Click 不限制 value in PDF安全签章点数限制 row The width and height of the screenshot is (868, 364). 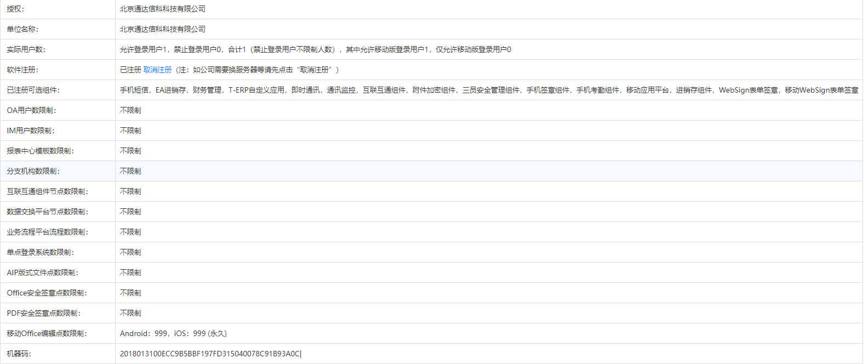click(x=130, y=313)
